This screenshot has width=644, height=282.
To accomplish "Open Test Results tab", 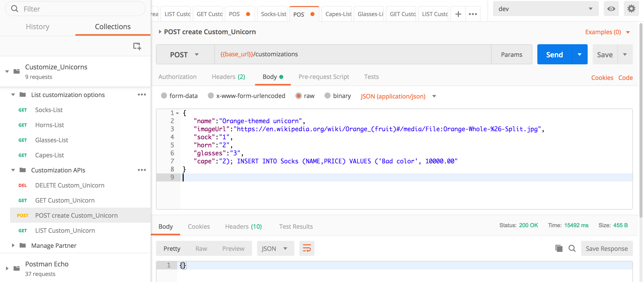I will pos(296,226).
